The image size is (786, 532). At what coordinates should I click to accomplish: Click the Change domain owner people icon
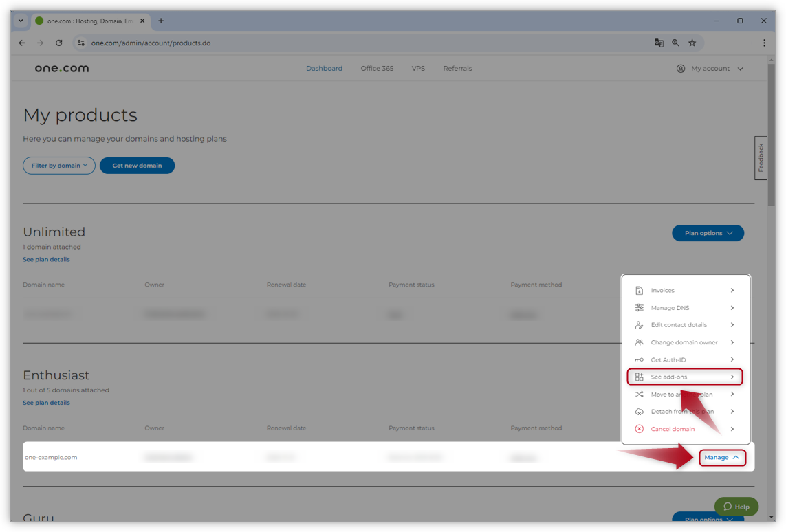[639, 342]
